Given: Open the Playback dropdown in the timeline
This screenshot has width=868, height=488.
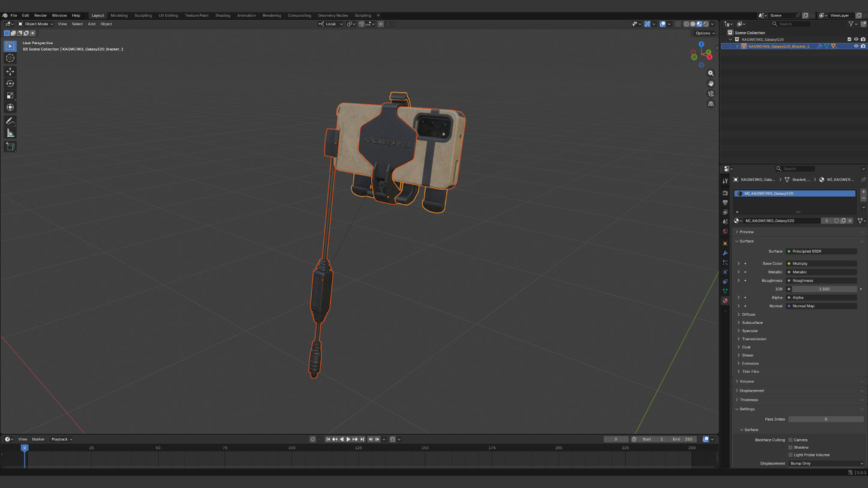Looking at the screenshot, I should click(61, 439).
